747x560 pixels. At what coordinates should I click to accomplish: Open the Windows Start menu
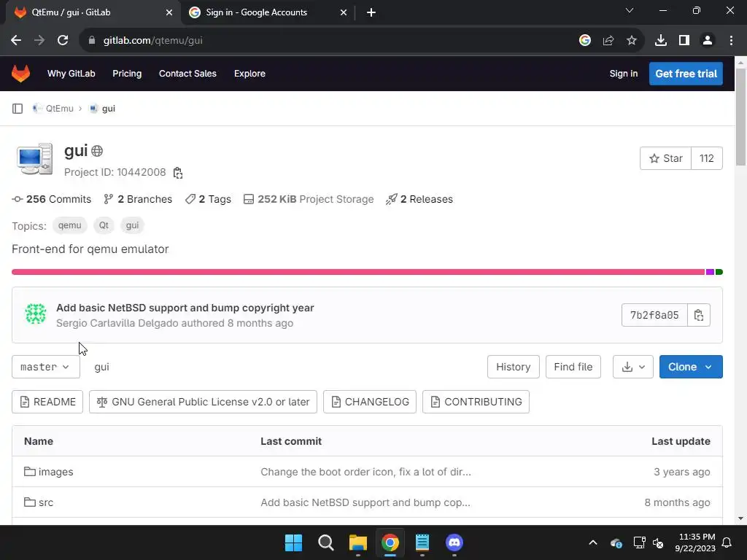click(x=293, y=542)
